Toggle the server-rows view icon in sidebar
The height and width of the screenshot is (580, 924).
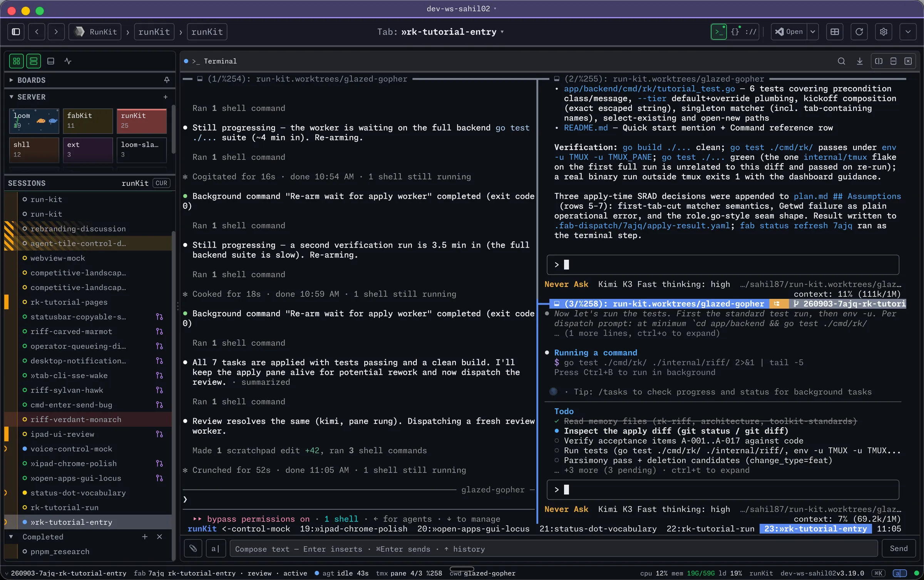(x=33, y=61)
